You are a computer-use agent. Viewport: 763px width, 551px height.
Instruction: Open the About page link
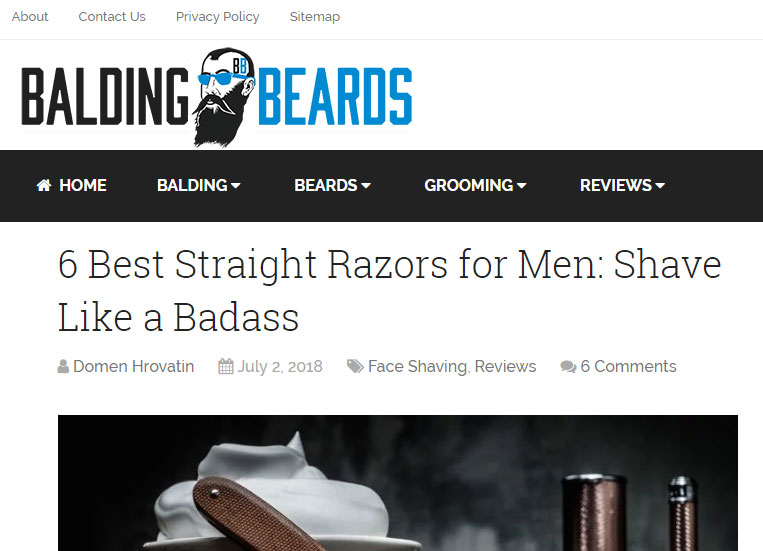pos(30,17)
